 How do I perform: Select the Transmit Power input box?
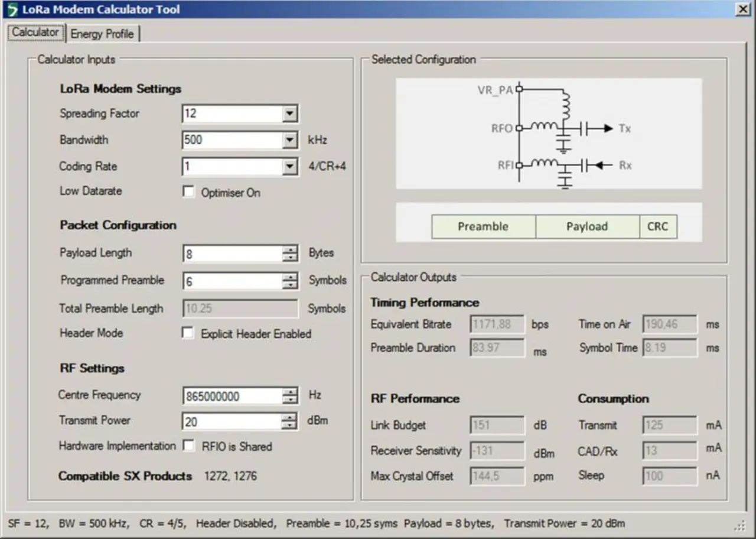pyautogui.click(x=233, y=421)
